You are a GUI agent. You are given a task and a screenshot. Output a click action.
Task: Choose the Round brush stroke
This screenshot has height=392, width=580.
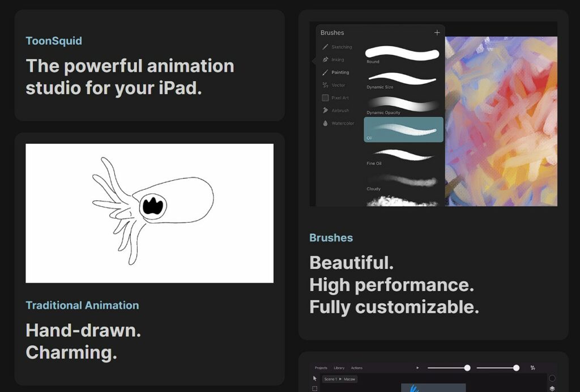coord(403,54)
